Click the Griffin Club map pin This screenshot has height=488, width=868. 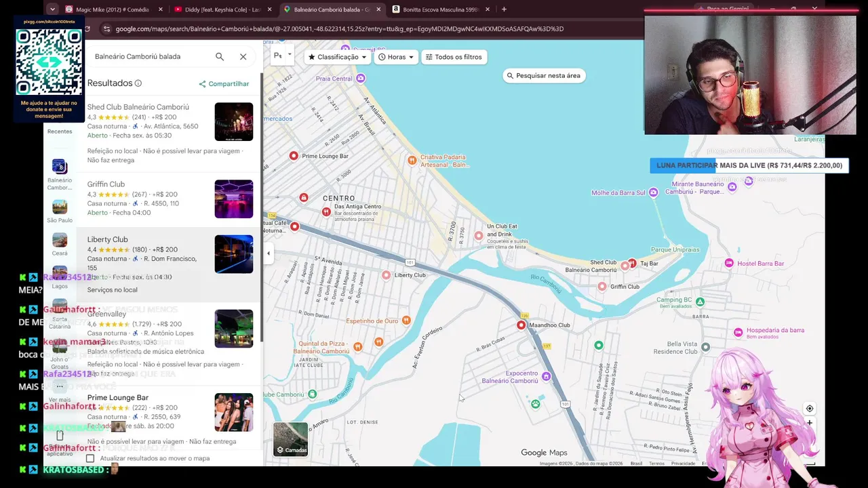602,287
